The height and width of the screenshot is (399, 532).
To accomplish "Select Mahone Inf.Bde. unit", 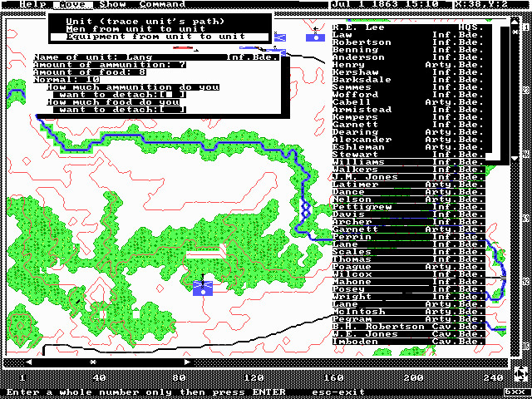I will click(408, 281).
